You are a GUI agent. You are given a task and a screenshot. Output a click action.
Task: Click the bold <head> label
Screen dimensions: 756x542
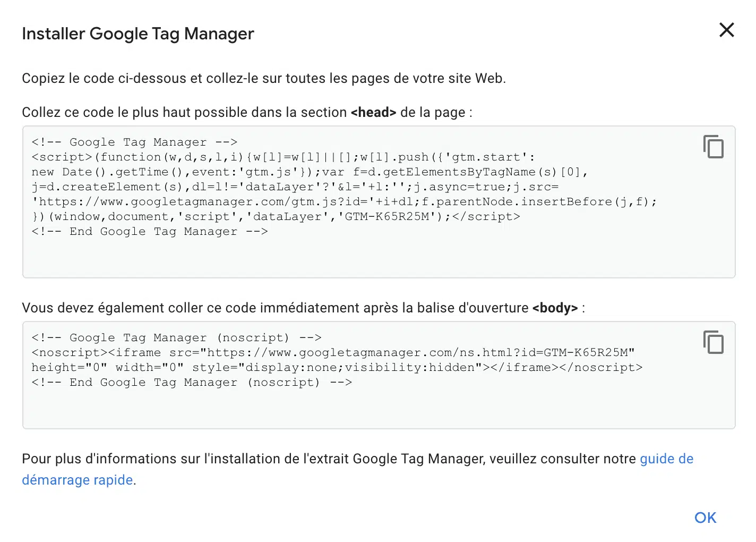[373, 112]
